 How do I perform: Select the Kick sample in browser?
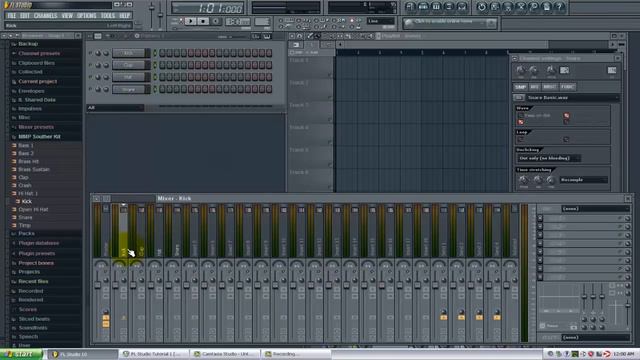coord(27,201)
